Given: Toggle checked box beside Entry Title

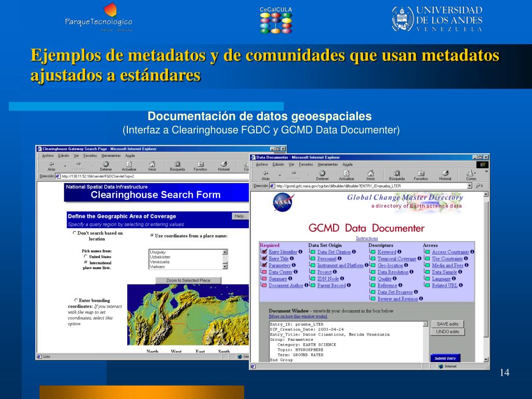Looking at the screenshot, I should pyautogui.click(x=264, y=258).
